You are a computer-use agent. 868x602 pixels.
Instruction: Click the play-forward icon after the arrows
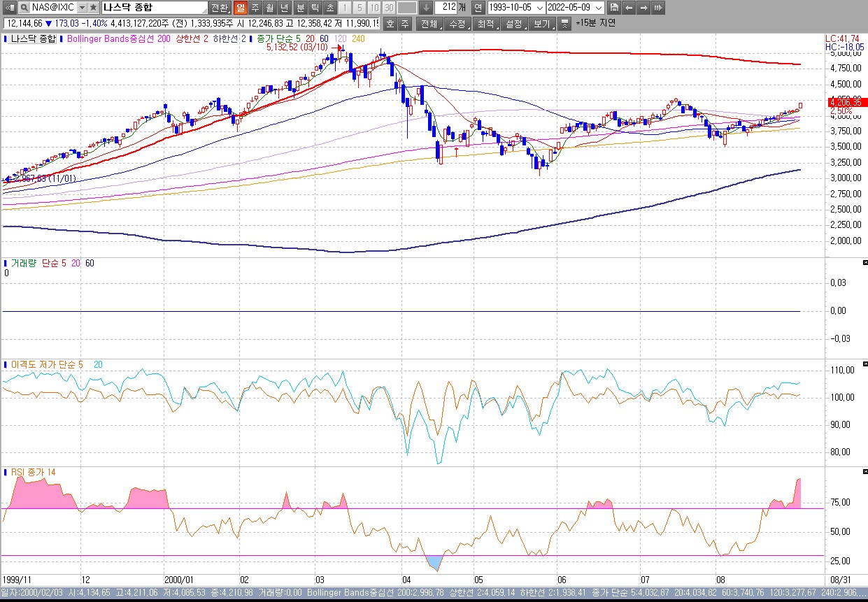[x=658, y=8]
